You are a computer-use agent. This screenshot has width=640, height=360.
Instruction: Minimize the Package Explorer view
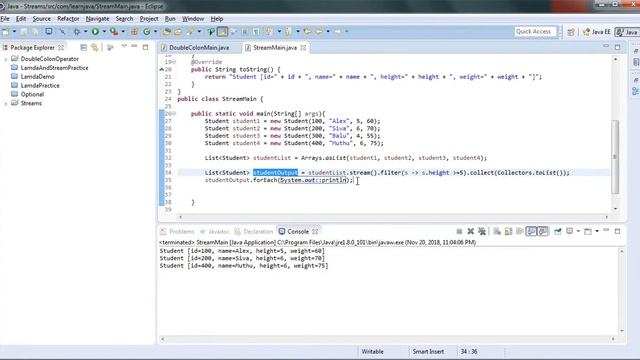click(134, 47)
